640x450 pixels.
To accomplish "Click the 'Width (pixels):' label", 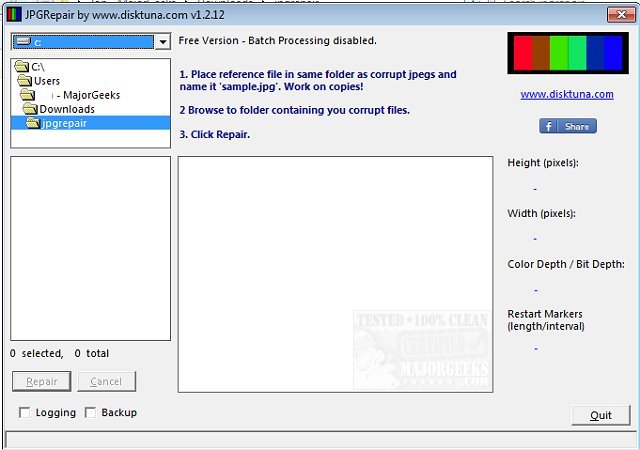I will [x=541, y=213].
